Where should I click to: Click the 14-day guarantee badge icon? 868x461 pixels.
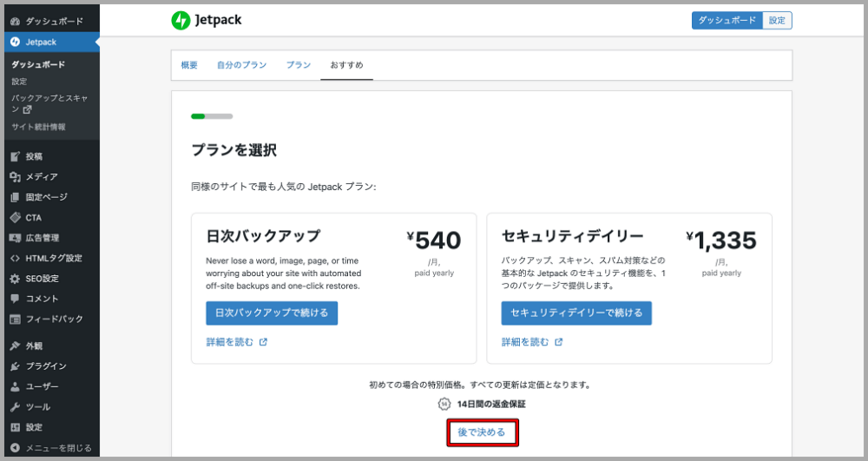pyautogui.click(x=444, y=404)
